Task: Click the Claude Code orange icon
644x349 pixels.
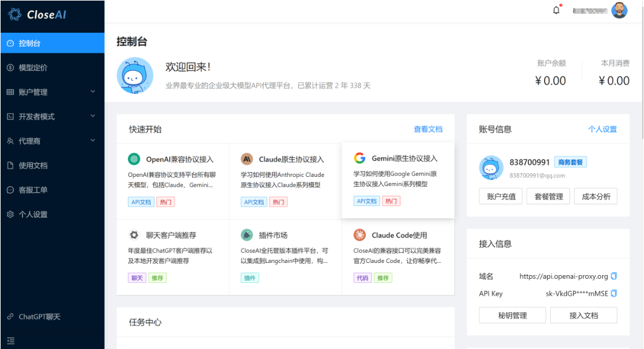Action: 359,235
